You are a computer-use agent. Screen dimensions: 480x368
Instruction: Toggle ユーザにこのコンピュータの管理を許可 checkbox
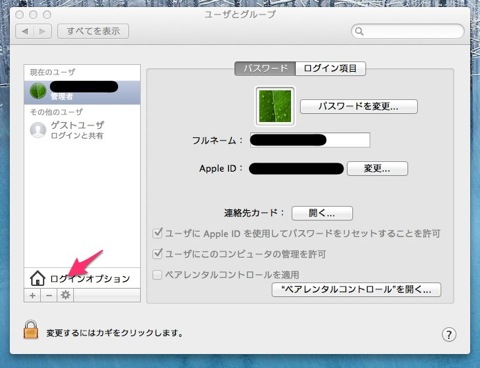[157, 254]
